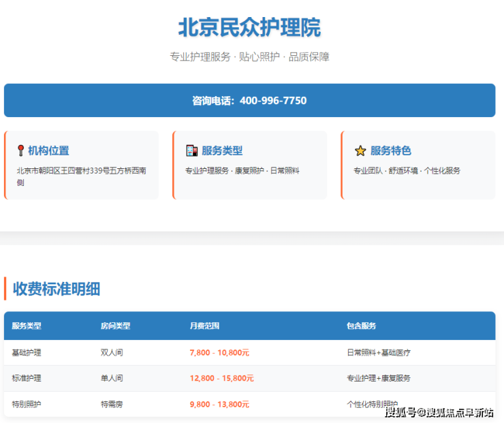Click the 包含服务 table column header
The height and width of the screenshot is (423, 504).
coord(361,326)
